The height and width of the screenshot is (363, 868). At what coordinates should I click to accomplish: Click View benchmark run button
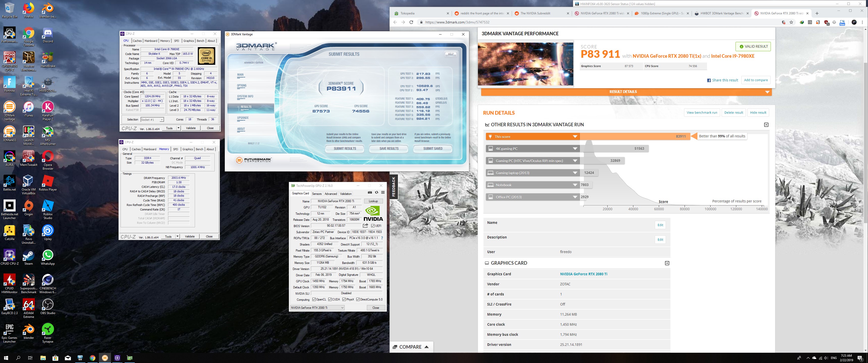(702, 112)
